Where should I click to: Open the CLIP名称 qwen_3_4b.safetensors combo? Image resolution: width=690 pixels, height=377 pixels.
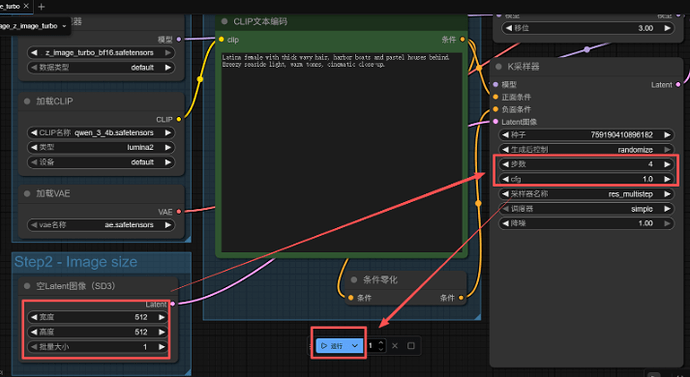[101, 132]
